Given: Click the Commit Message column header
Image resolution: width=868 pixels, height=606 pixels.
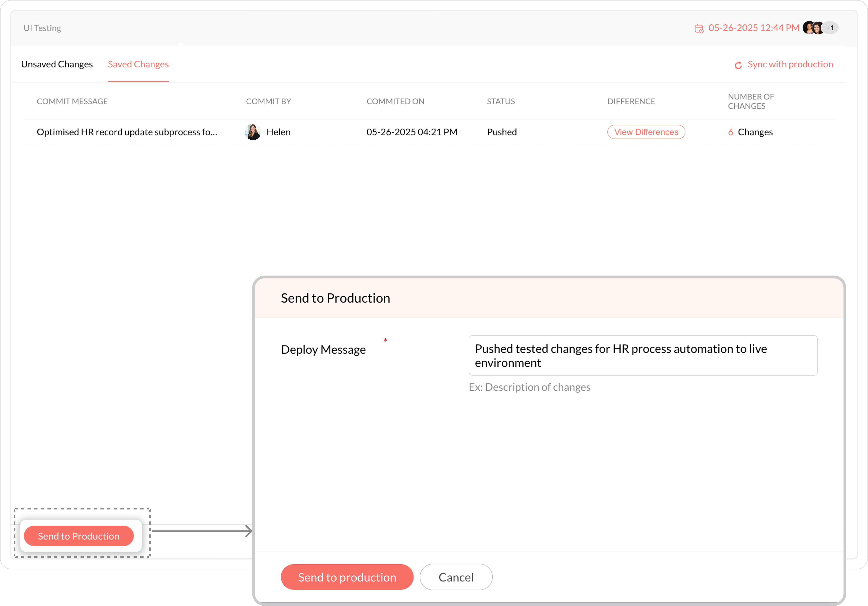Looking at the screenshot, I should pyautogui.click(x=72, y=101).
